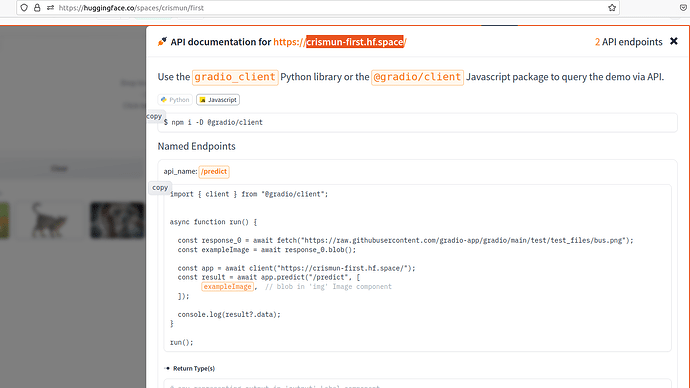This screenshot has height=388, width=690.
Task: Close the API documentation panel
Action: 674,41
